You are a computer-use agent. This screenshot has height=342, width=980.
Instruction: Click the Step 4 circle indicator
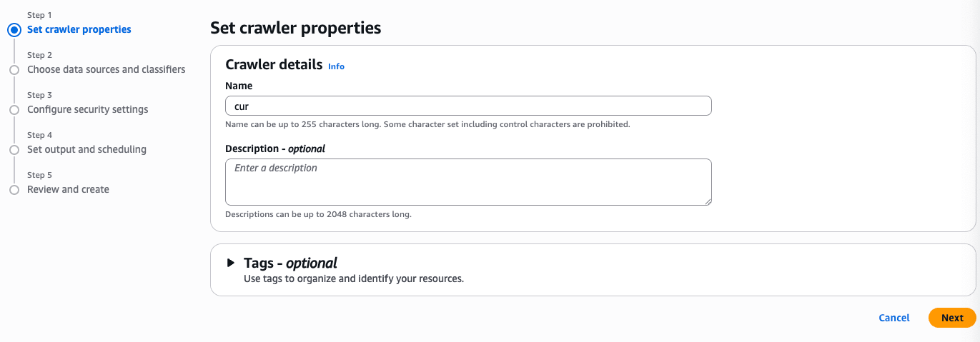[x=14, y=150]
